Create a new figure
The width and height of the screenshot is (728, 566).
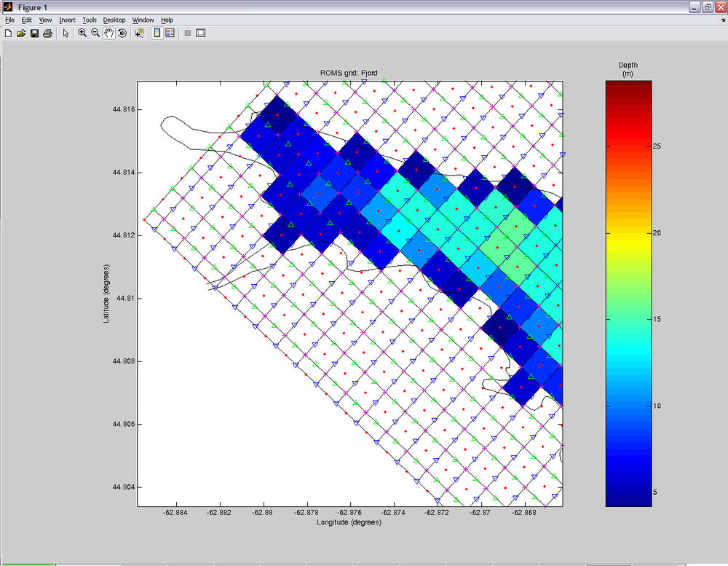click(8, 33)
